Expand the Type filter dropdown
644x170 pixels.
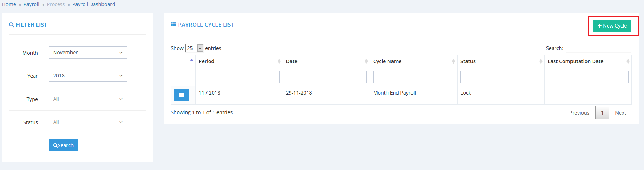click(88, 99)
